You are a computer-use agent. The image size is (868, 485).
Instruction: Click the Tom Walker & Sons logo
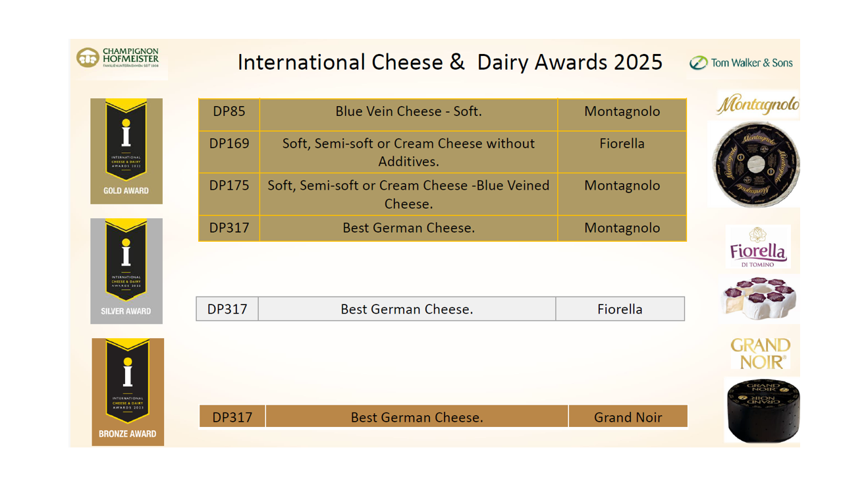click(741, 63)
